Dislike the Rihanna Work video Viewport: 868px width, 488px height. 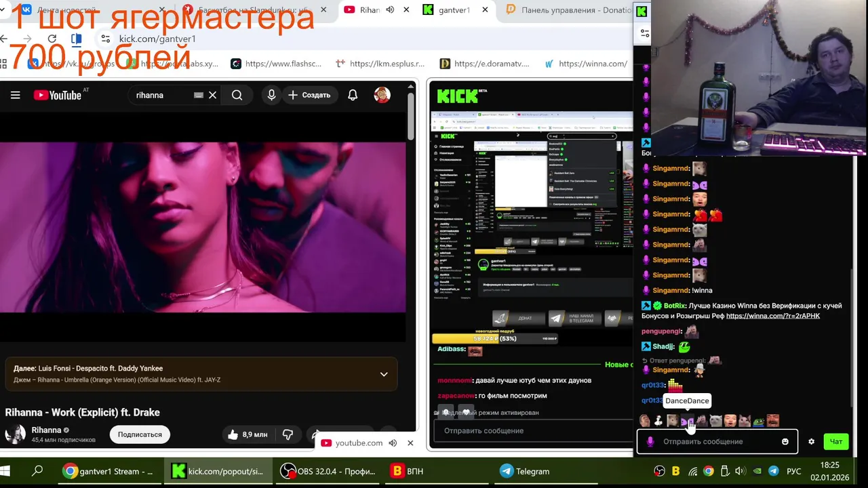pyautogui.click(x=288, y=434)
